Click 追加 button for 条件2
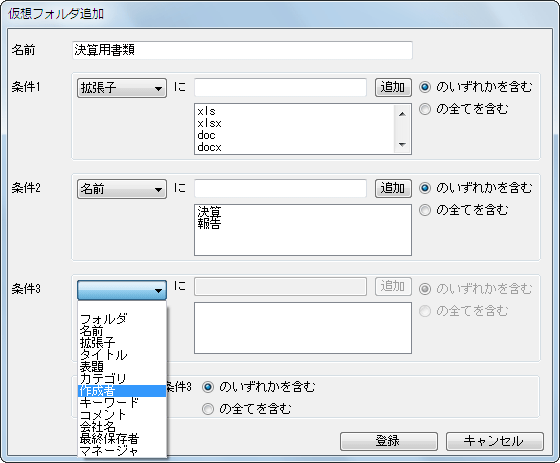560x463 pixels. 393,188
